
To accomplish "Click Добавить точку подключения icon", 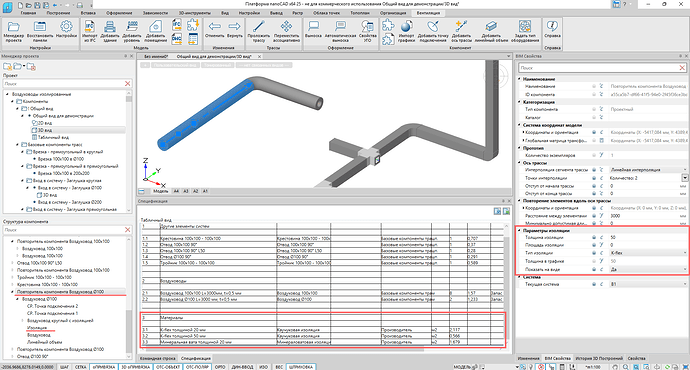I will [433, 31].
